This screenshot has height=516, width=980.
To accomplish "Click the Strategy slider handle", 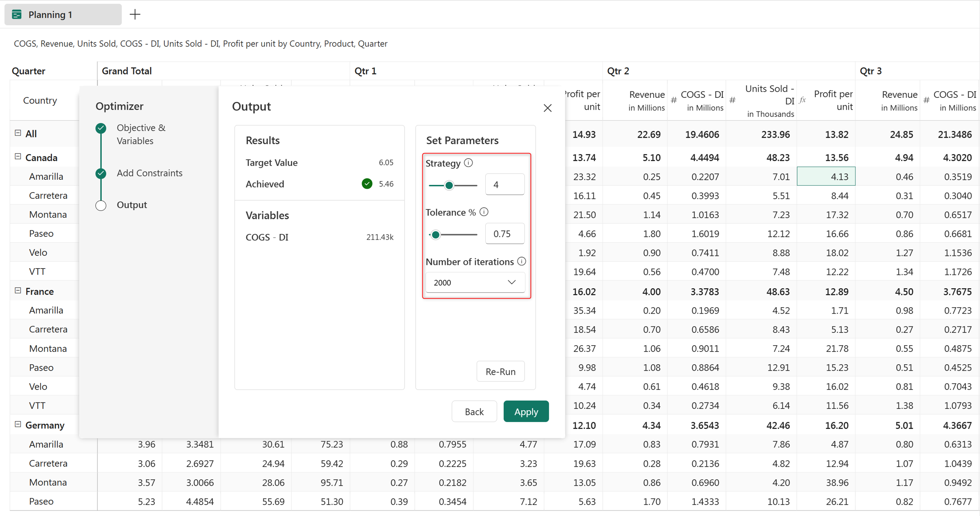I will click(449, 185).
